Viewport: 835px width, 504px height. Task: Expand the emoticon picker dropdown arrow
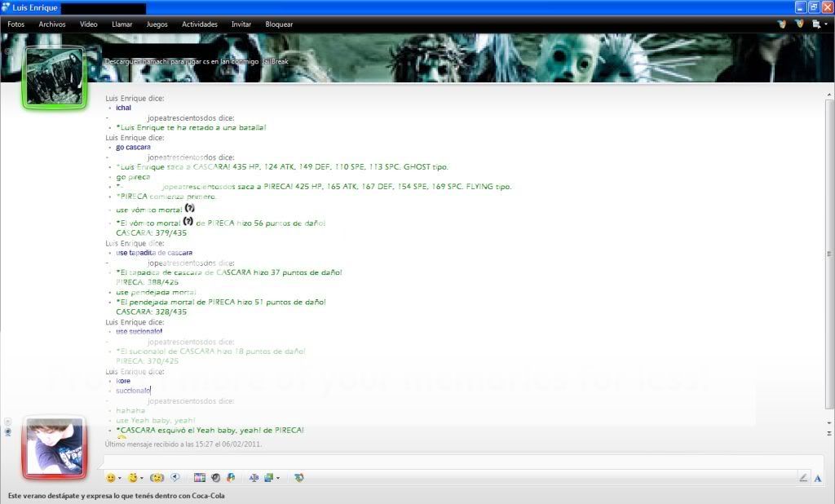(x=120, y=479)
